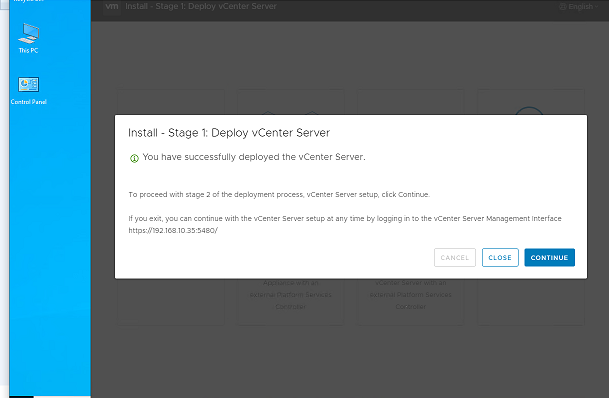Viewport: 609px width, 398px height.
Task: Click 'You have successfully deployed' message
Action: pos(254,157)
